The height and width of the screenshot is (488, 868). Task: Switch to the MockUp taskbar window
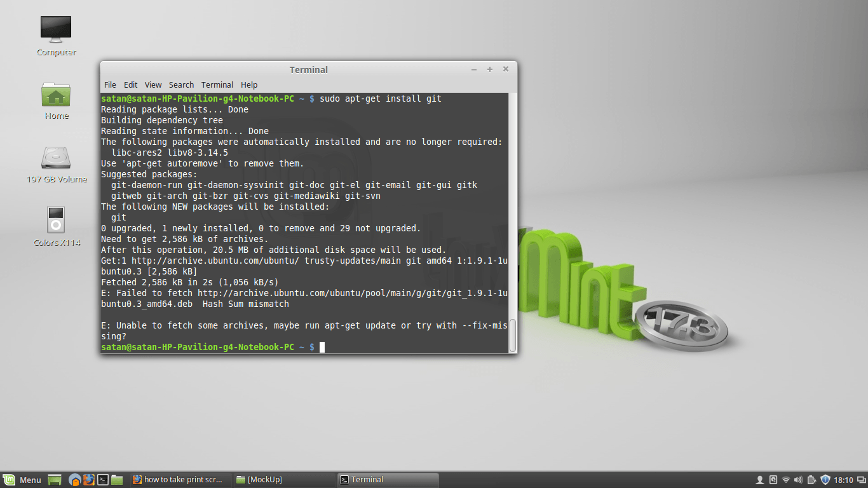coord(283,480)
